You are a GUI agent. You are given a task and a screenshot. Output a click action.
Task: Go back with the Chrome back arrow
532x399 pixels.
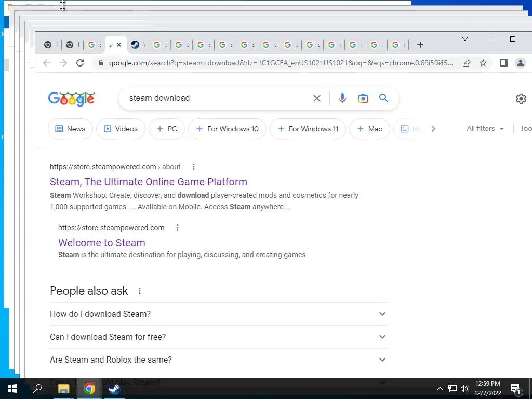click(x=47, y=63)
